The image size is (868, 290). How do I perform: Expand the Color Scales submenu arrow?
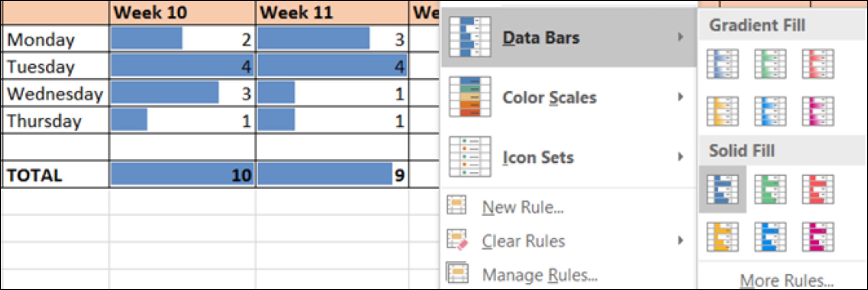tap(681, 97)
